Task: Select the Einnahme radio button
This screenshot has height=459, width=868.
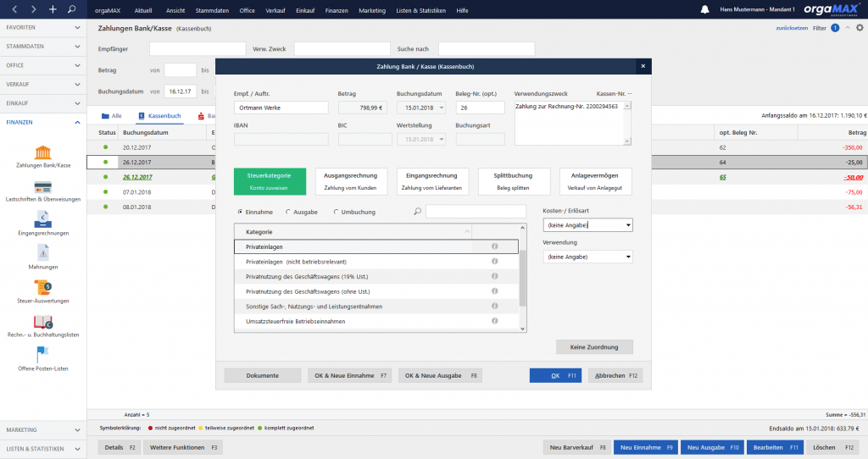Action: tap(240, 212)
